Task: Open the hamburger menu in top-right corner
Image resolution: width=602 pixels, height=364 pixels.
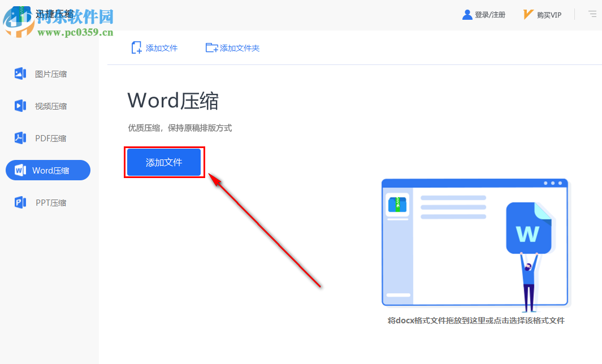Action: [592, 14]
